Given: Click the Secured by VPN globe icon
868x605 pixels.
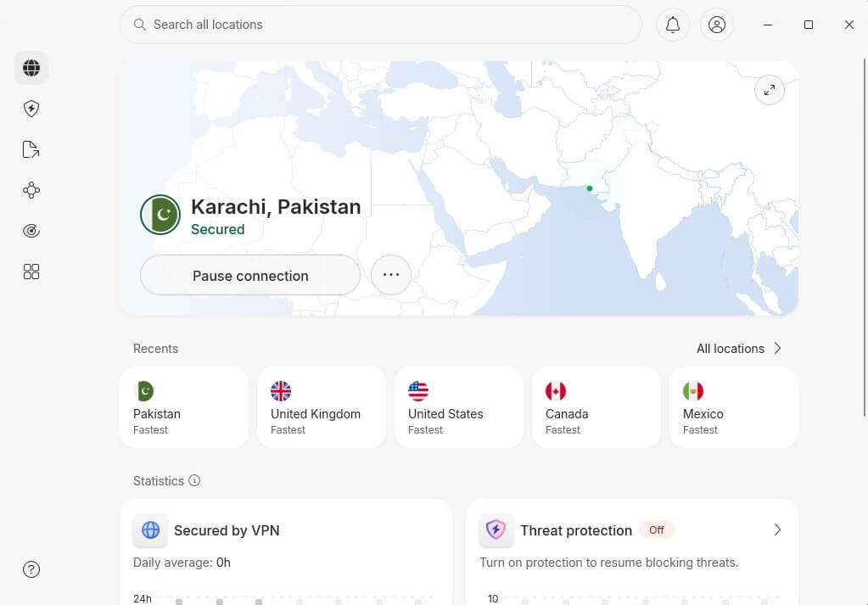Looking at the screenshot, I should coord(150,530).
